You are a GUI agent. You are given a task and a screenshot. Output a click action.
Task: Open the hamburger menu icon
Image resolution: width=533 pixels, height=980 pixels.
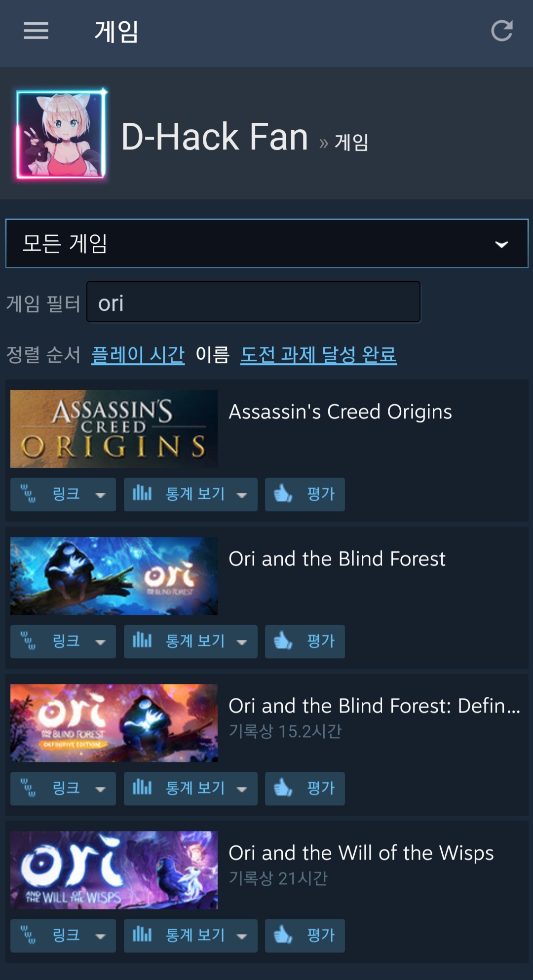click(36, 31)
